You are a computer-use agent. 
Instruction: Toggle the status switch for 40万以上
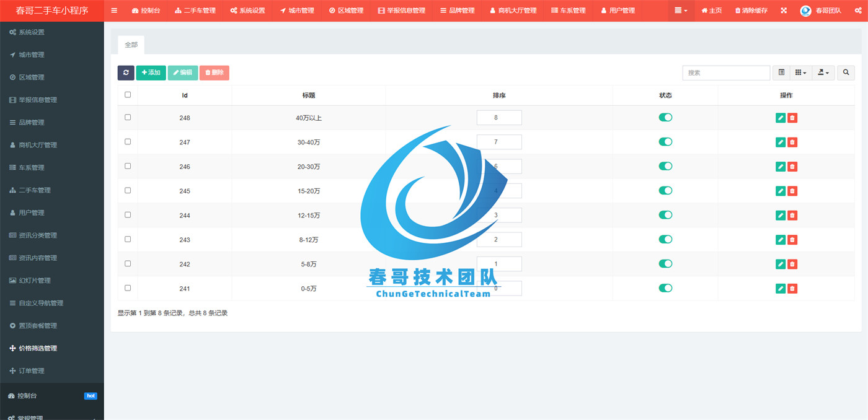click(x=665, y=117)
